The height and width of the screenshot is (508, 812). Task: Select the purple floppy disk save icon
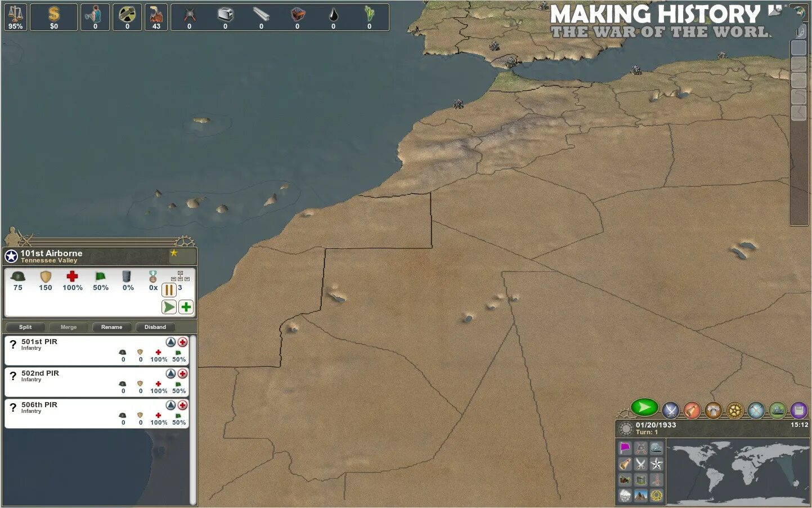pos(798,411)
